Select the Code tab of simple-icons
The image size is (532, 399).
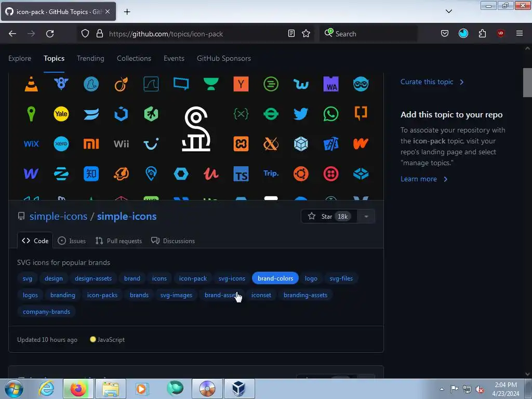tap(35, 241)
